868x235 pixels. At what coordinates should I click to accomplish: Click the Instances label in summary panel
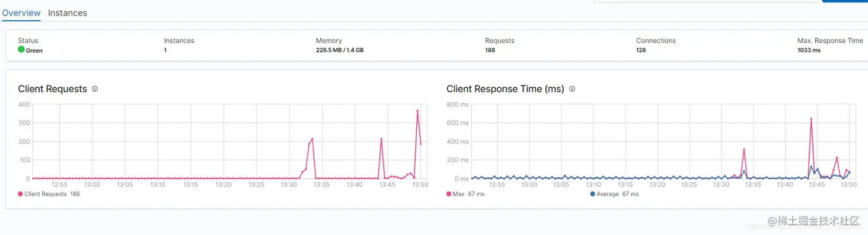(x=179, y=41)
